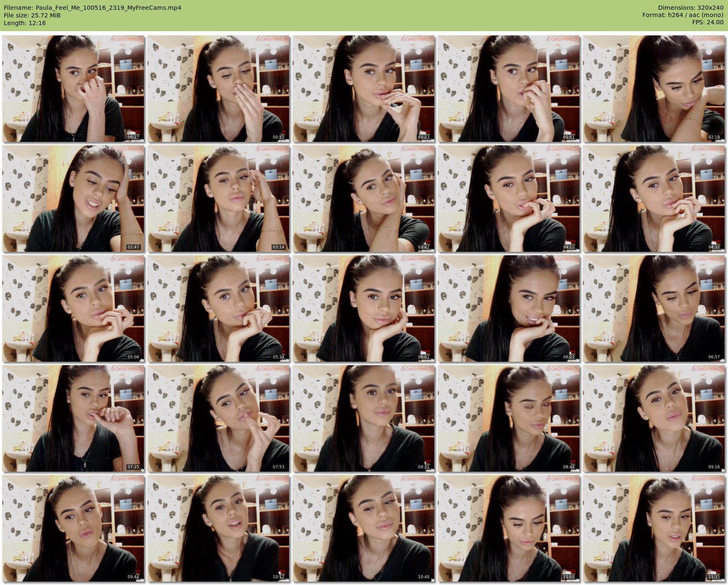728x585 pixels.
Task: Select the frame stamped 08:48
Action: 509,418
